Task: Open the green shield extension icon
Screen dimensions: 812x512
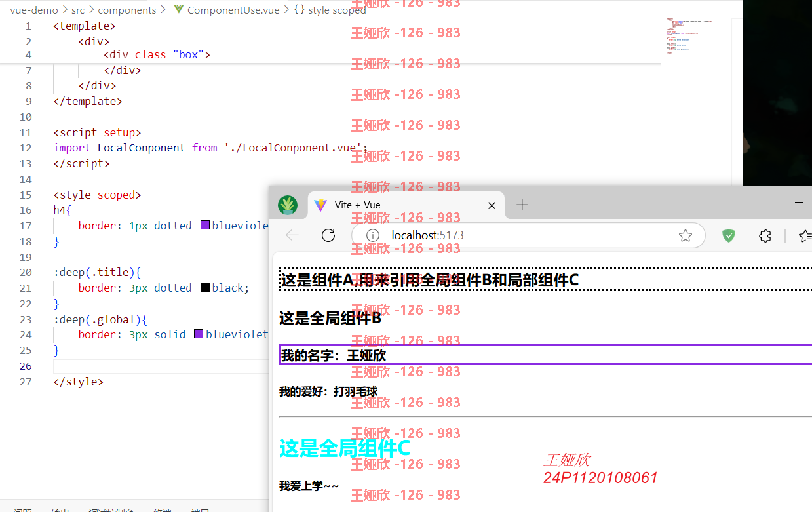Action: pyautogui.click(x=728, y=235)
